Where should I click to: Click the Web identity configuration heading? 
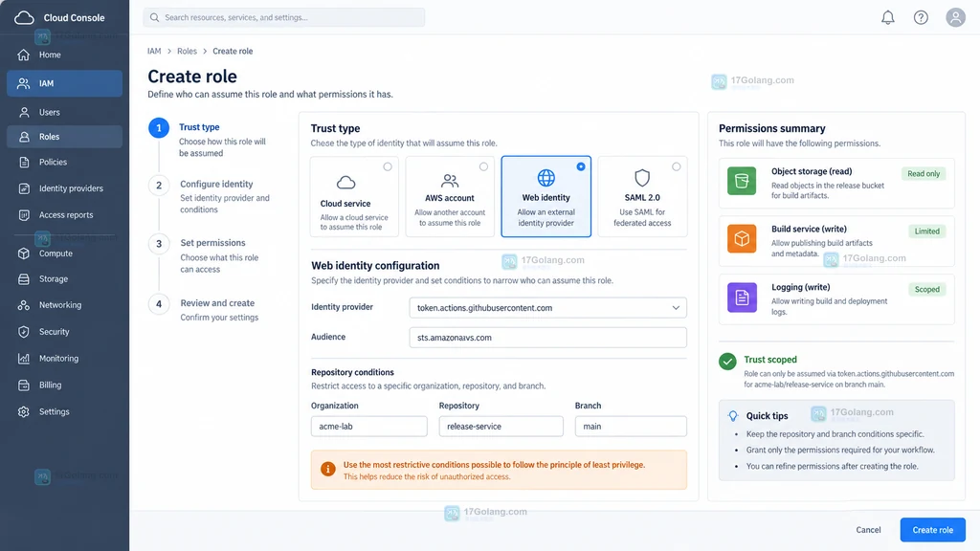[375, 266]
